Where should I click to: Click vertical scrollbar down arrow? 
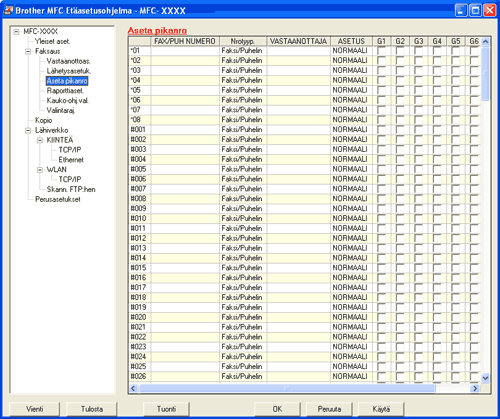click(486, 378)
